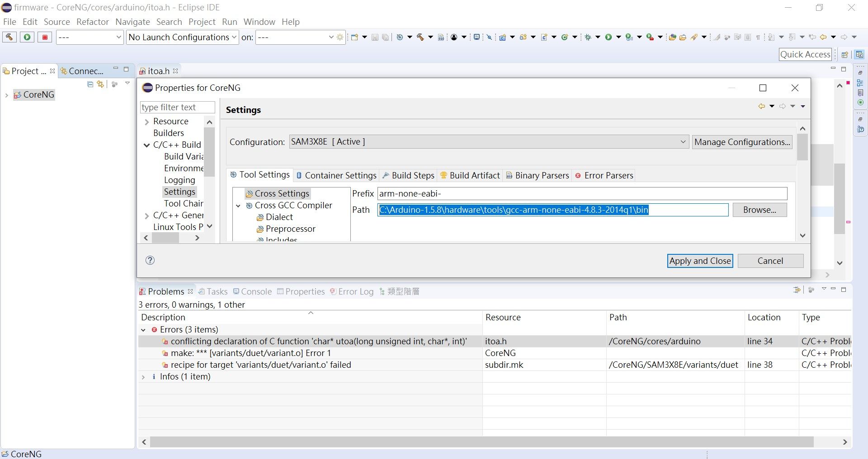The height and width of the screenshot is (459, 868).
Task: Expand the Resource properties node
Action: [x=146, y=122]
